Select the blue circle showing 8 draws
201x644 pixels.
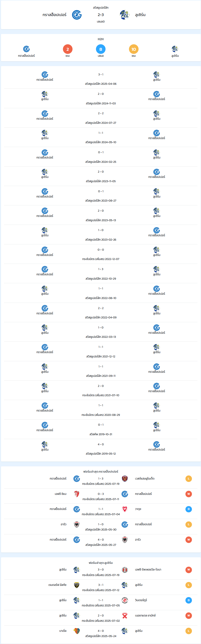pos(101,49)
